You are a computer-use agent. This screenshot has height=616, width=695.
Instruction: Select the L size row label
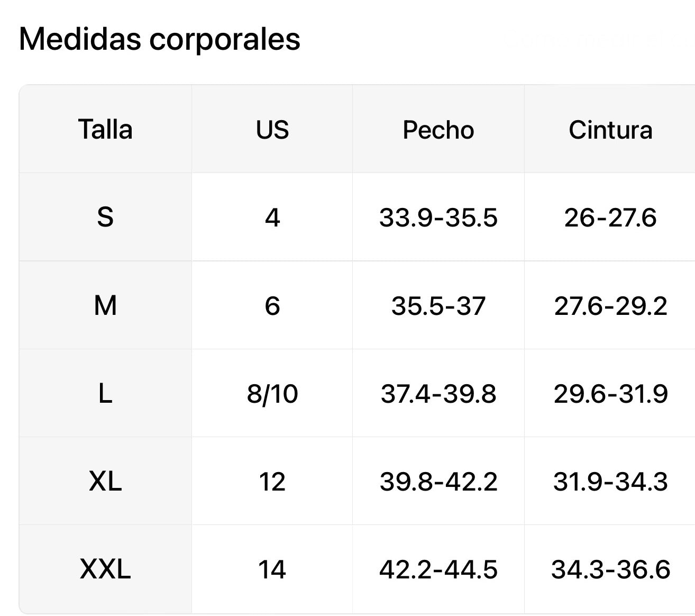point(105,393)
